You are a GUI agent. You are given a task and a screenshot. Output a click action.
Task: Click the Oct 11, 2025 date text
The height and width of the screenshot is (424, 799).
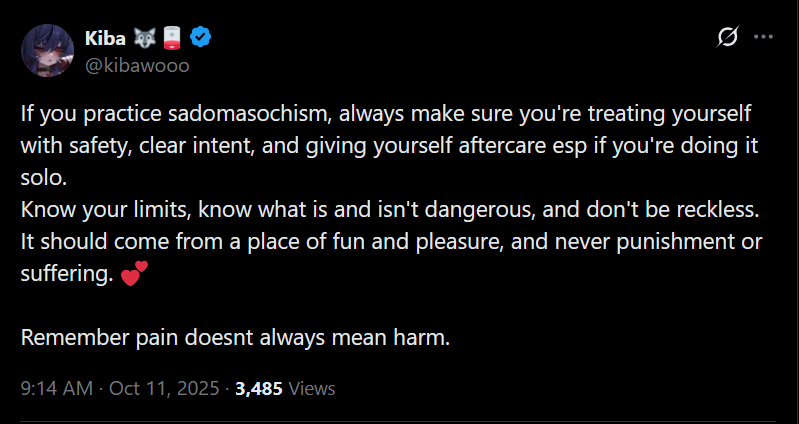click(164, 389)
